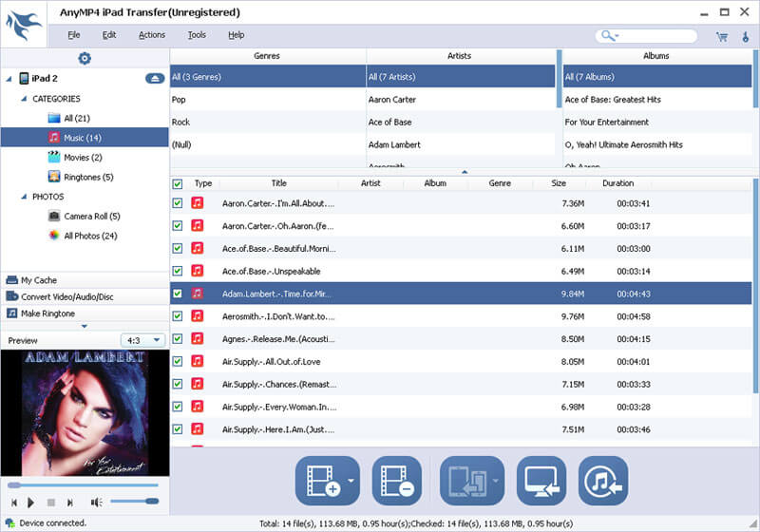Click the Export to iTunes button

click(603, 481)
